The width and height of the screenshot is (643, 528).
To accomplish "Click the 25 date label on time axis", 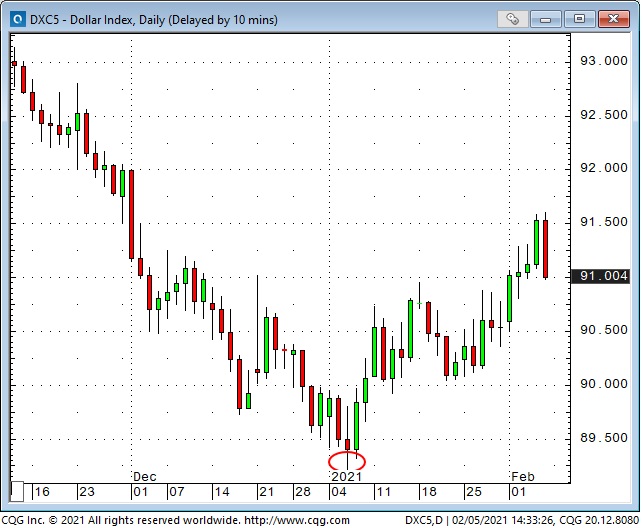I will coord(474,492).
